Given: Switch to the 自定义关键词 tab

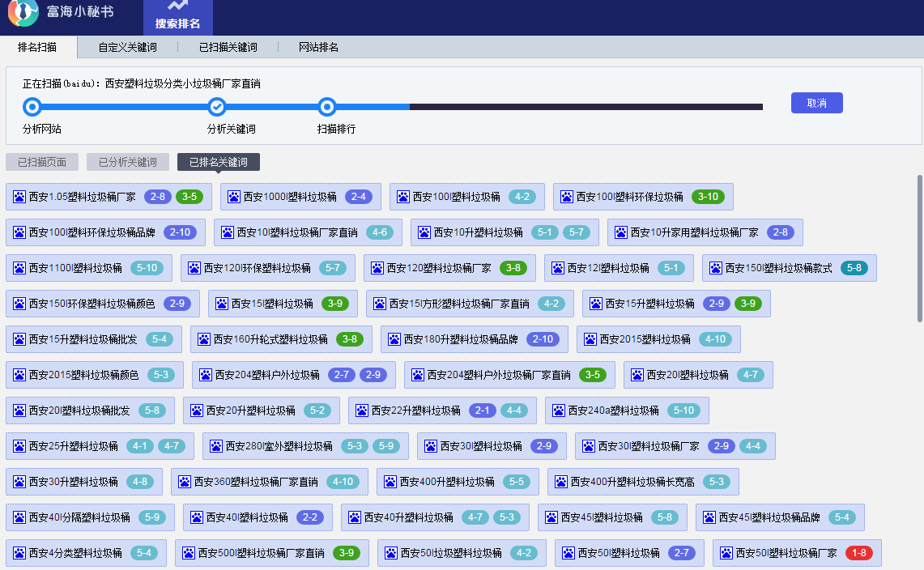Looking at the screenshot, I should [x=127, y=48].
